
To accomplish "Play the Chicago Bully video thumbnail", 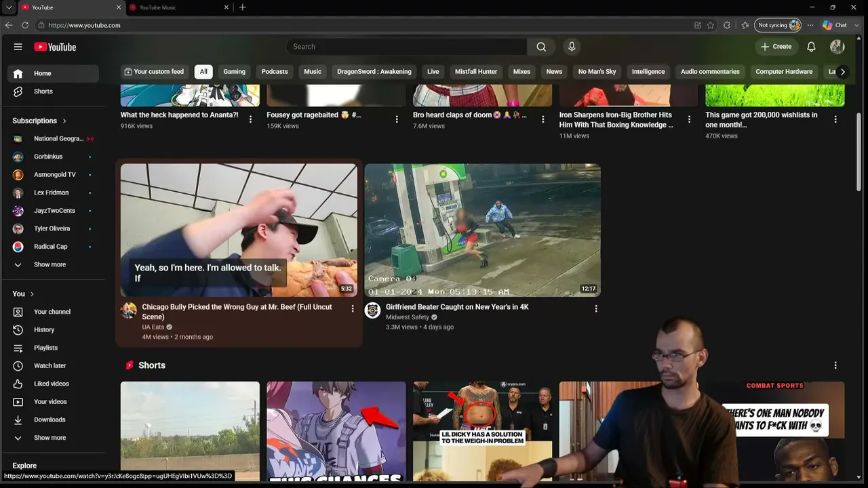I will pos(239,230).
